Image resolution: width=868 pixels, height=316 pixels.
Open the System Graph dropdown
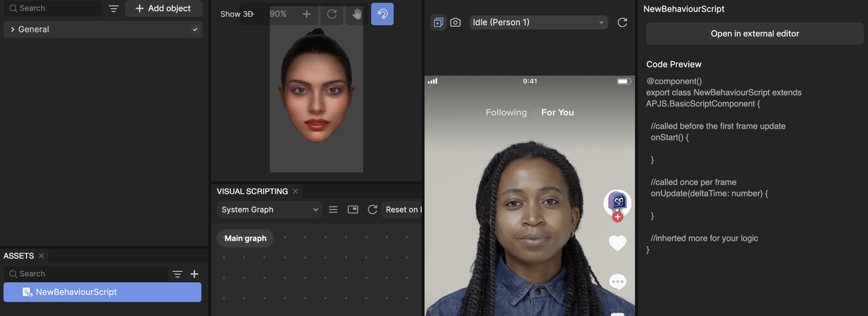point(269,210)
